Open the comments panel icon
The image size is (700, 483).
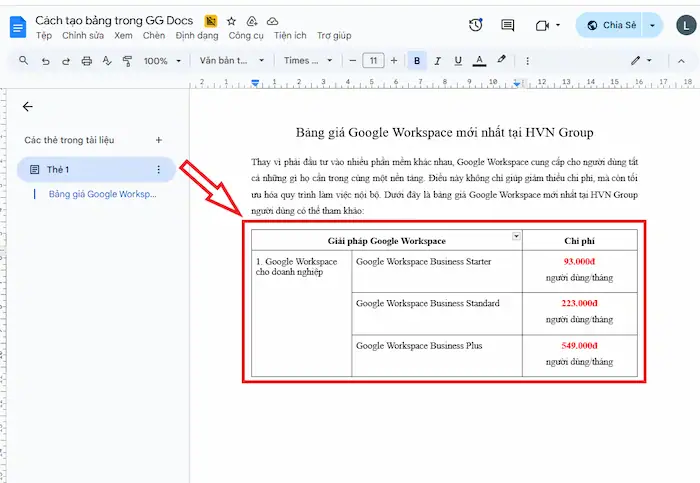coord(508,25)
